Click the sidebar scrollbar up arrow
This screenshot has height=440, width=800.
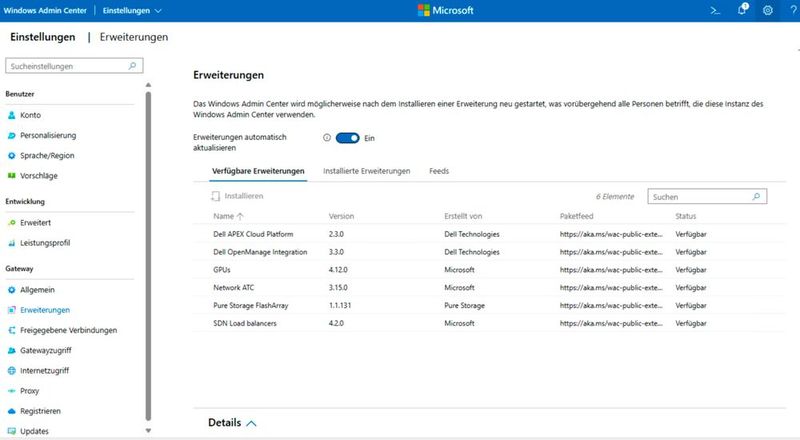click(x=148, y=85)
